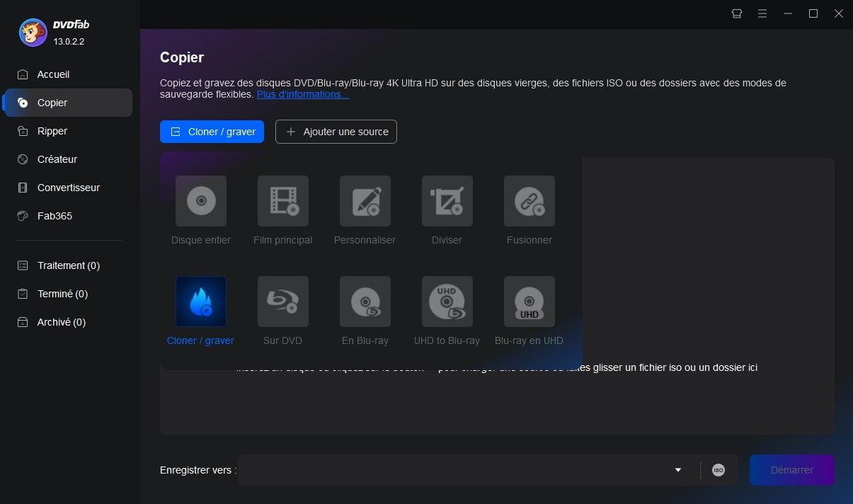
Task: Open the Accueil home page
Action: [x=68, y=74]
